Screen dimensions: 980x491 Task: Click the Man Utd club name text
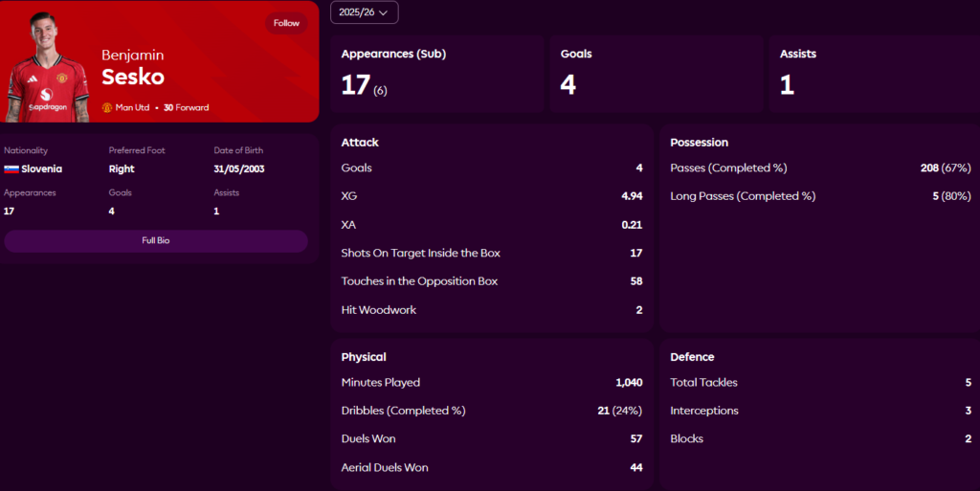pyautogui.click(x=133, y=107)
